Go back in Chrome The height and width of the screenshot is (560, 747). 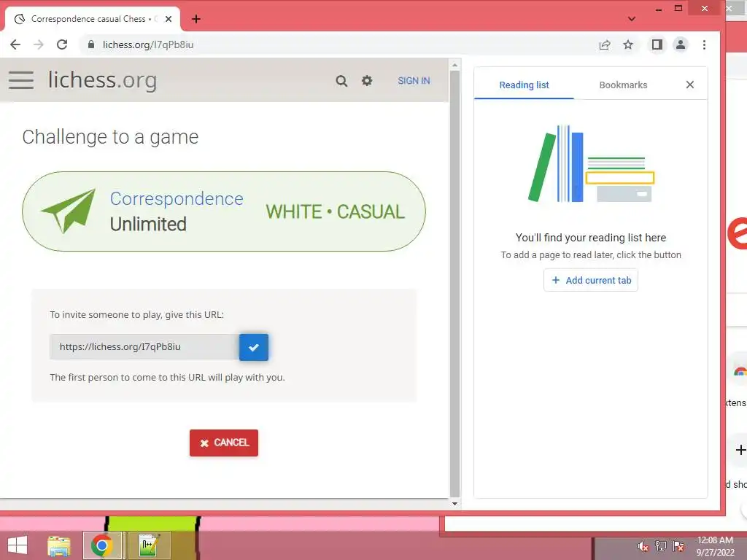click(x=15, y=44)
